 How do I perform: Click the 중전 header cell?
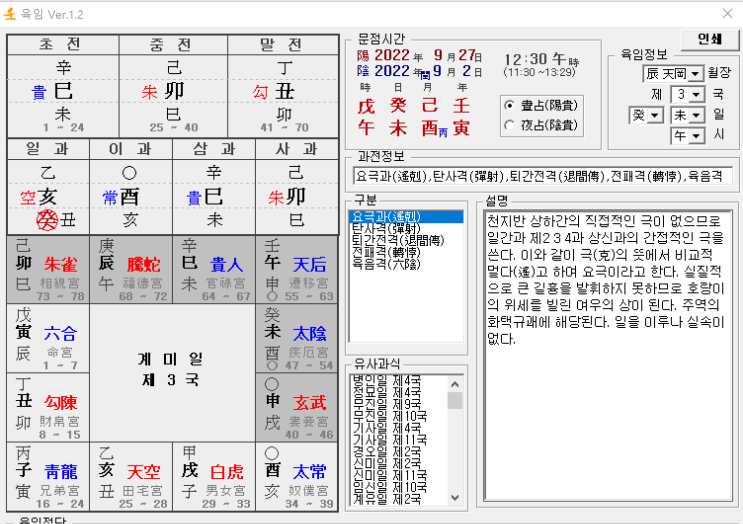point(173,45)
